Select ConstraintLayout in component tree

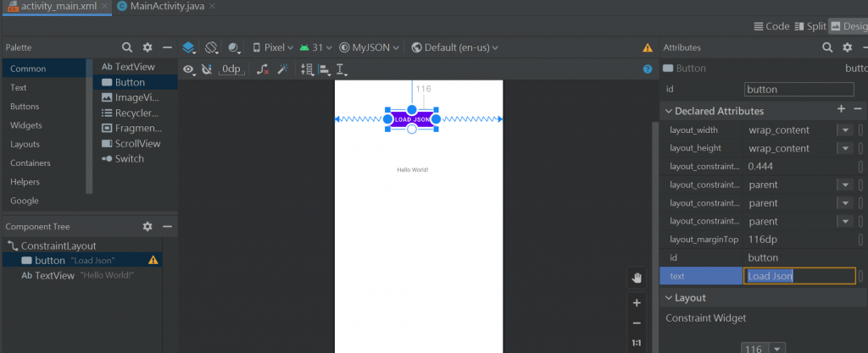click(x=82, y=245)
